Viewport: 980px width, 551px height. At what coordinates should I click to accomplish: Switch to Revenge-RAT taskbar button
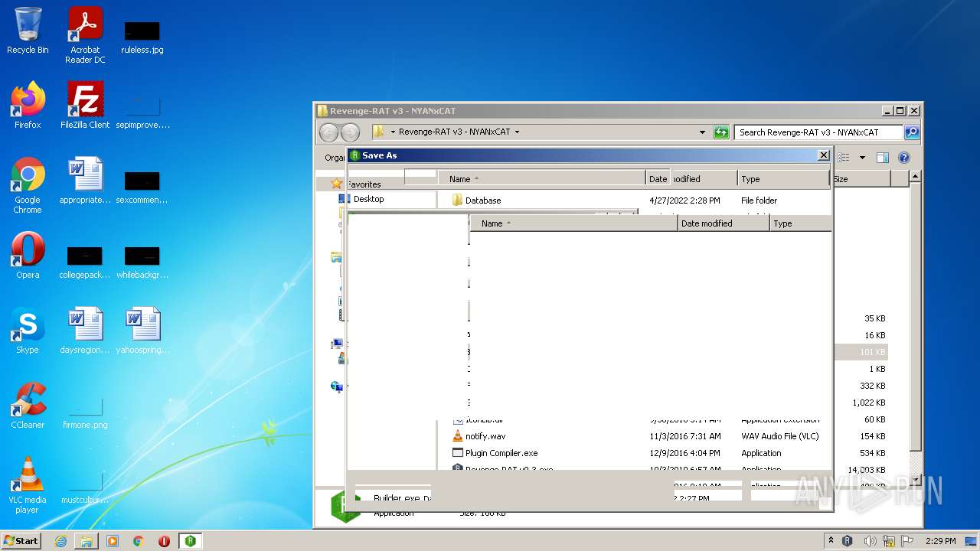191,541
